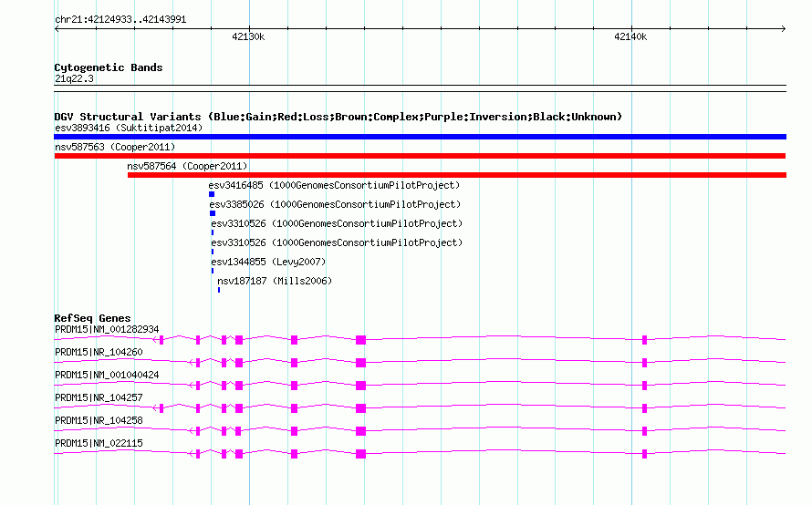Open PRDM15|NM_001040424 transcript label
This screenshot has height=505, width=812.
point(107,375)
